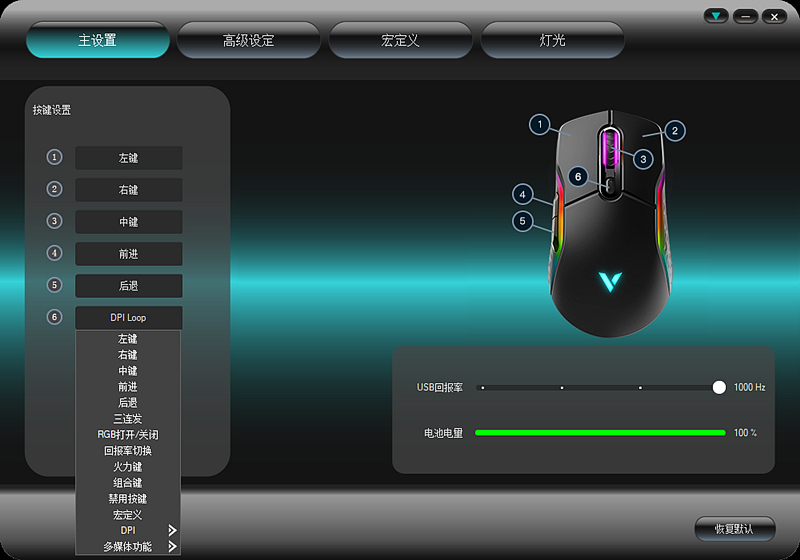Click the 恢复默认 button
The height and width of the screenshot is (560, 800).
click(735, 529)
